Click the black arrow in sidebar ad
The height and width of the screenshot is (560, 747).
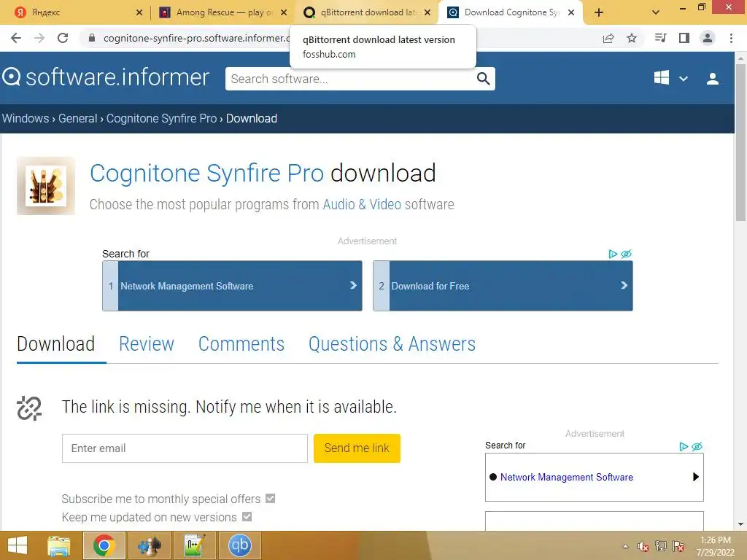(x=695, y=477)
